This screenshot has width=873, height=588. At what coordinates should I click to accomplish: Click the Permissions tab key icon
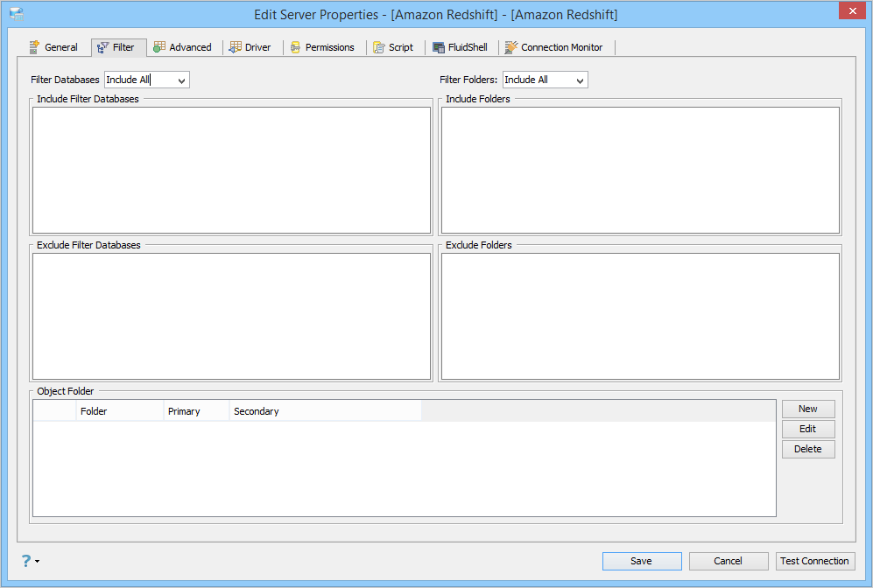(296, 47)
